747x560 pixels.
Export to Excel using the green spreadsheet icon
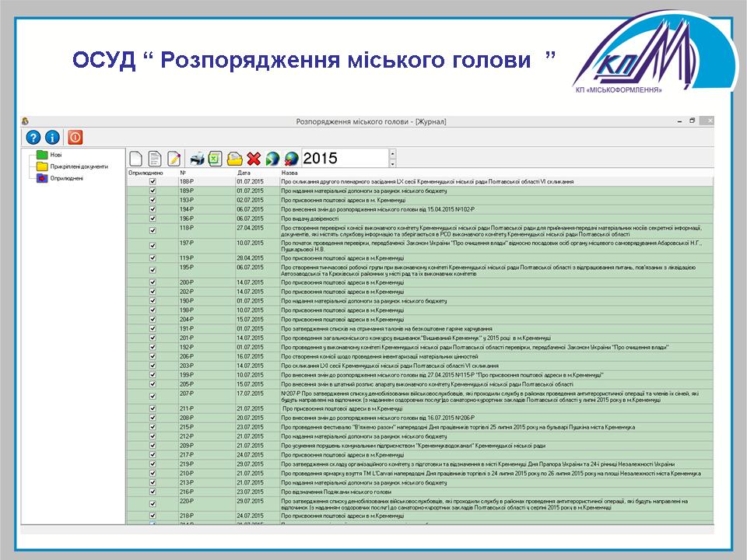click(x=216, y=158)
